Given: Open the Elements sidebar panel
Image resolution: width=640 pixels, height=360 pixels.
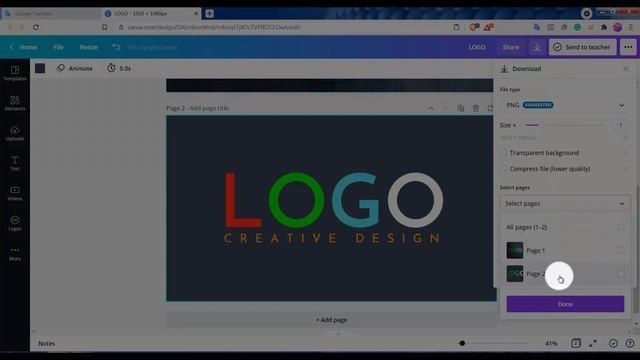Looking at the screenshot, I should coord(15,103).
